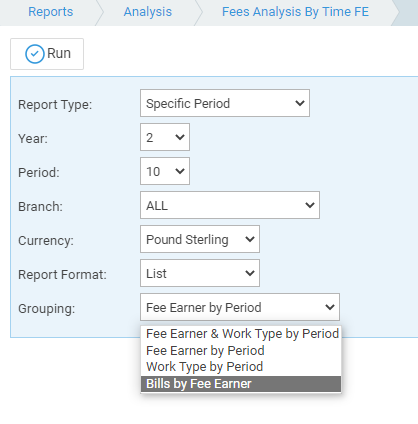The width and height of the screenshot is (418, 424).
Task: Open the Report Type dropdown
Action: (225, 103)
